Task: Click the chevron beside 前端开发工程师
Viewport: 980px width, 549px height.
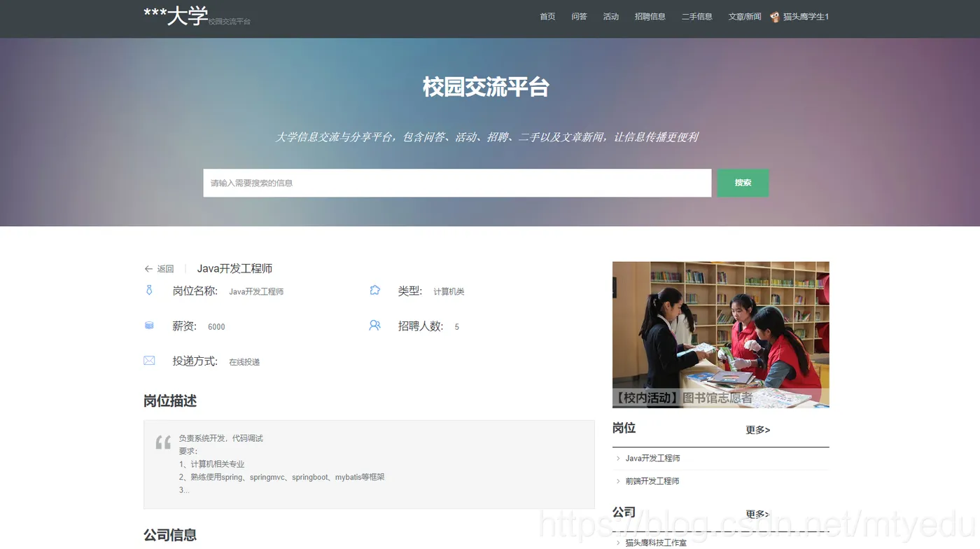Action: pyautogui.click(x=618, y=481)
